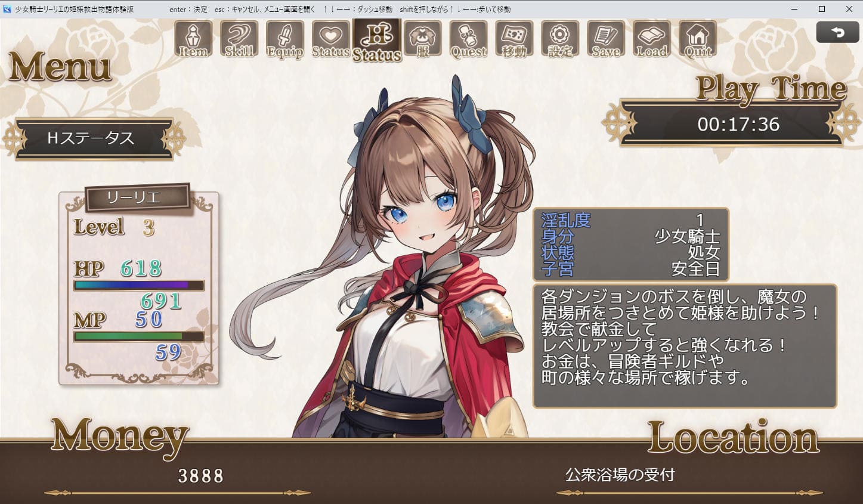Screen dimensions: 863x504
Task: Open the heart Status icon
Action: (x=331, y=39)
